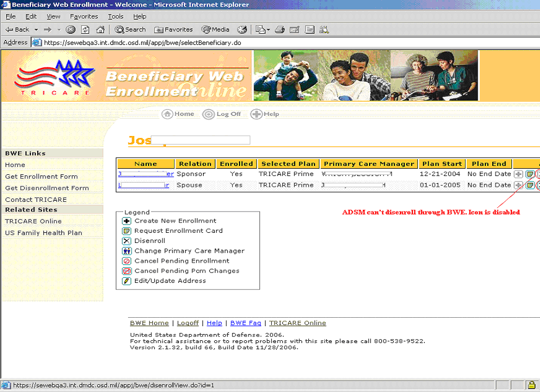
Task: Open the Search toolbar button
Action: click(130, 30)
